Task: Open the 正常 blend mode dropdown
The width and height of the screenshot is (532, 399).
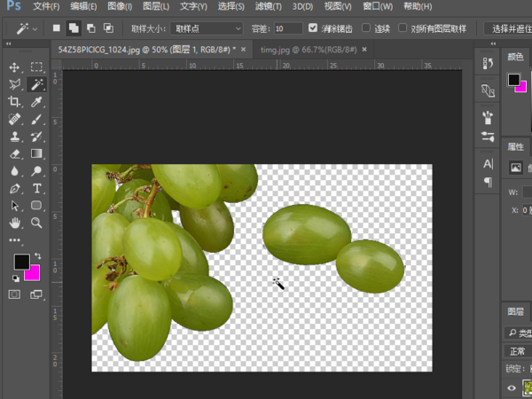Action: tap(517, 351)
